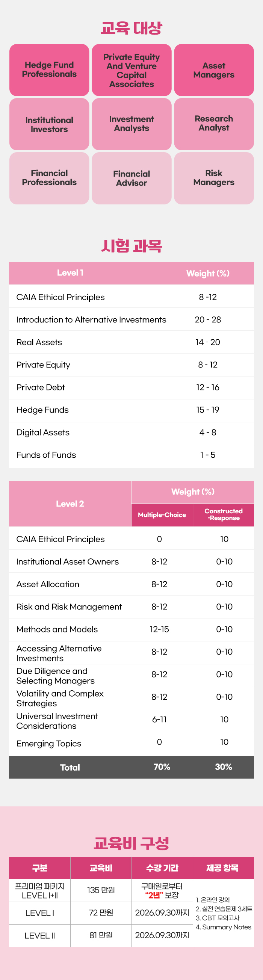Click the Emerging Topics row label
The image size is (263, 980).
pyautogui.click(x=49, y=743)
